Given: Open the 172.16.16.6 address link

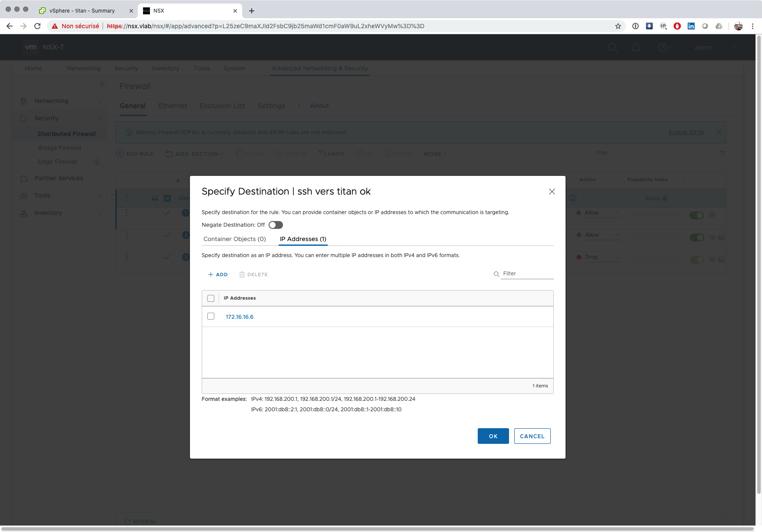Looking at the screenshot, I should click(x=240, y=317).
